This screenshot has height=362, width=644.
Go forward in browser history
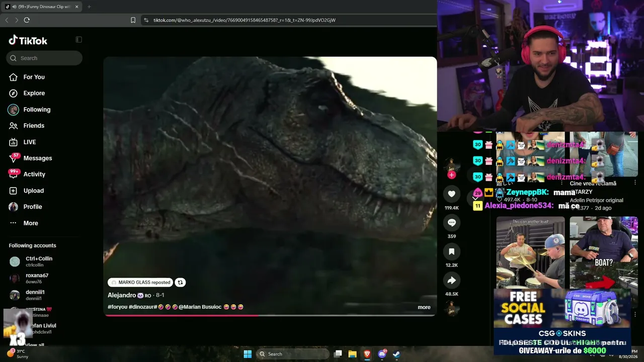pyautogui.click(x=17, y=20)
